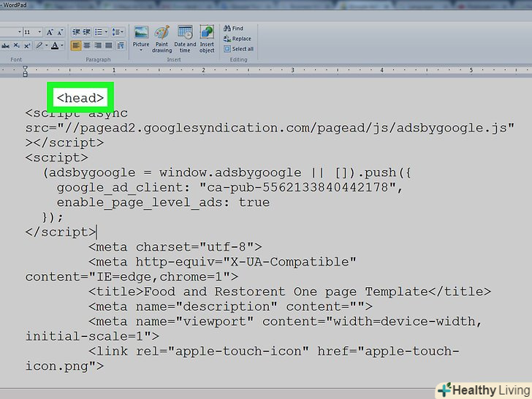Image resolution: width=532 pixels, height=399 pixels.
Task: Open the font family dropdown arrow
Action: tap(19, 32)
